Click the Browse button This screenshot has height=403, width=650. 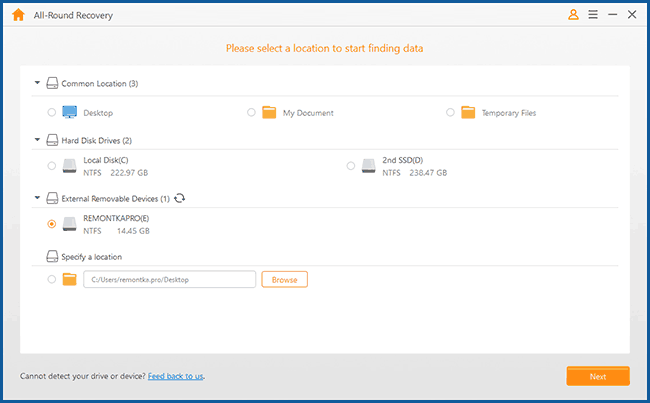pyautogui.click(x=284, y=280)
